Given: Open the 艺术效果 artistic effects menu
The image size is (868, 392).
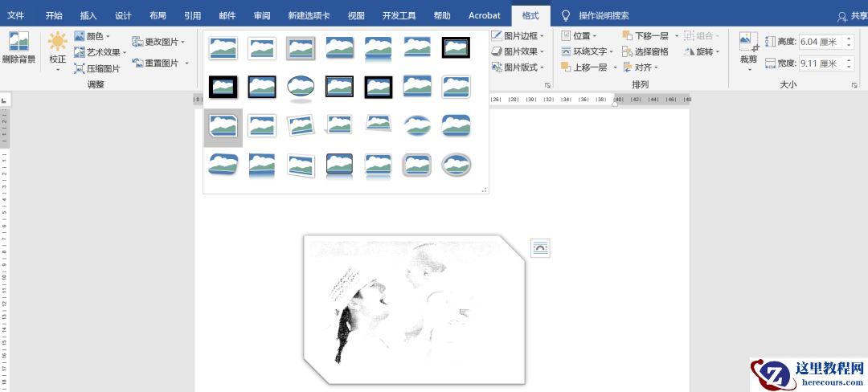Looking at the screenshot, I should (100, 52).
